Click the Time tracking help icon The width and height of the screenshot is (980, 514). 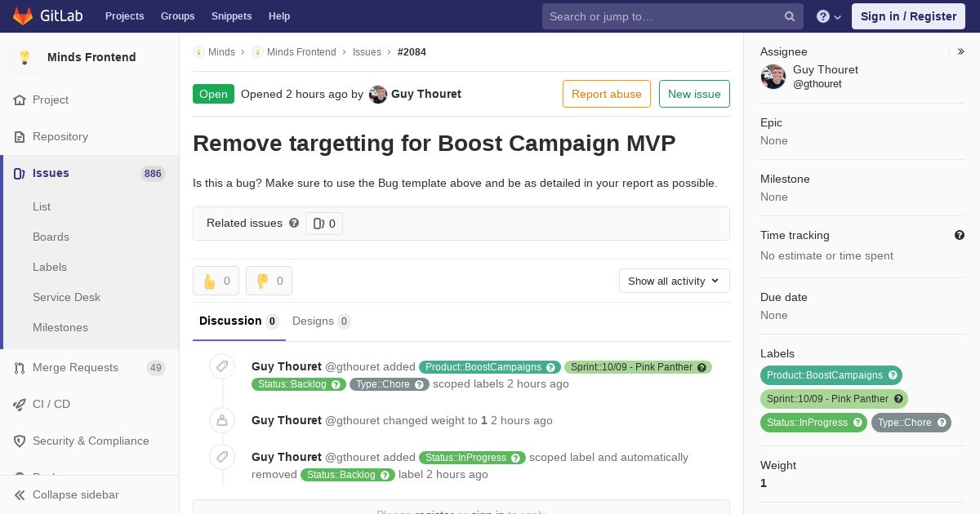960,235
